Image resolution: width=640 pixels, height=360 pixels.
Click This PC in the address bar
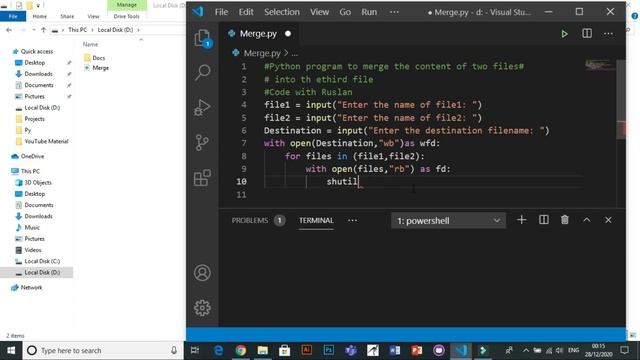point(78,30)
